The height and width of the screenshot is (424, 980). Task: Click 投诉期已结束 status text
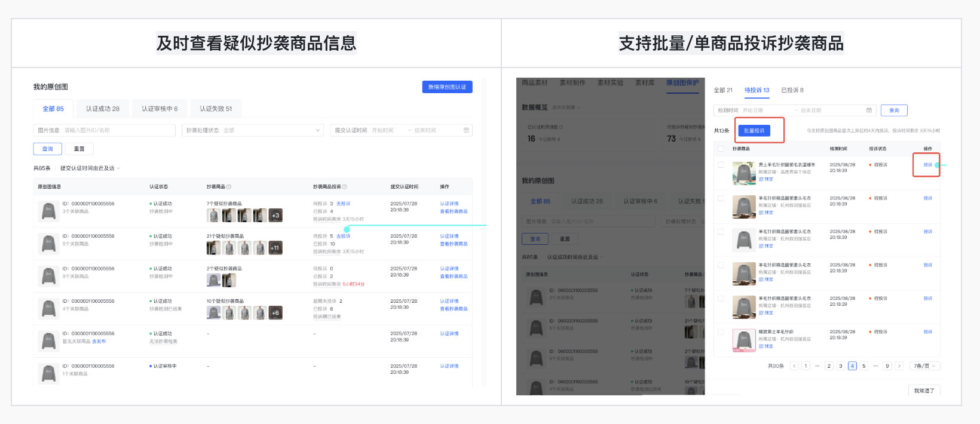point(327,317)
